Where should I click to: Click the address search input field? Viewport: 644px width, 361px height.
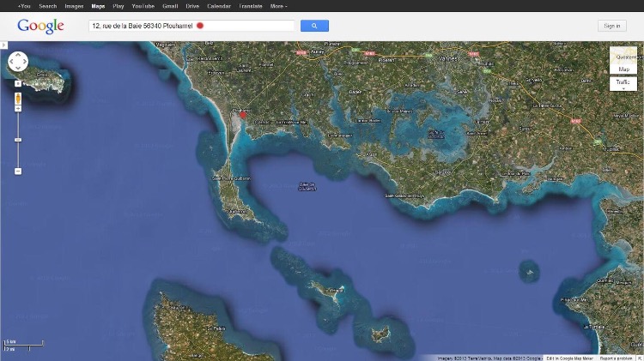pos(189,26)
